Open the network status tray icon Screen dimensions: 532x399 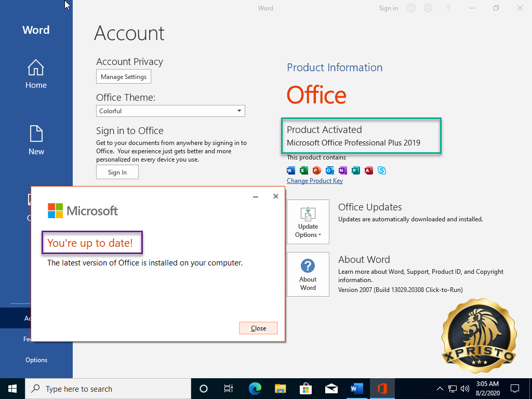(453, 389)
